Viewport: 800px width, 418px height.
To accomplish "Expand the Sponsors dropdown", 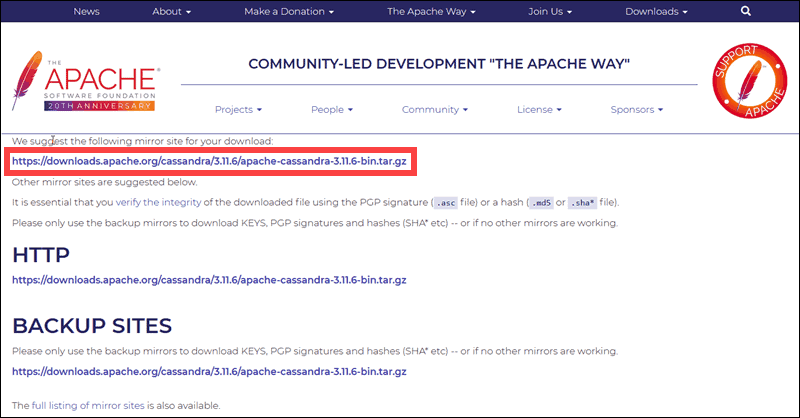I will 637,109.
